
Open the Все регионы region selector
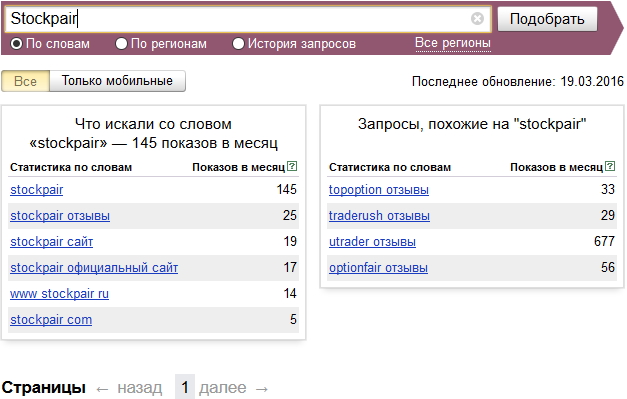tap(453, 43)
